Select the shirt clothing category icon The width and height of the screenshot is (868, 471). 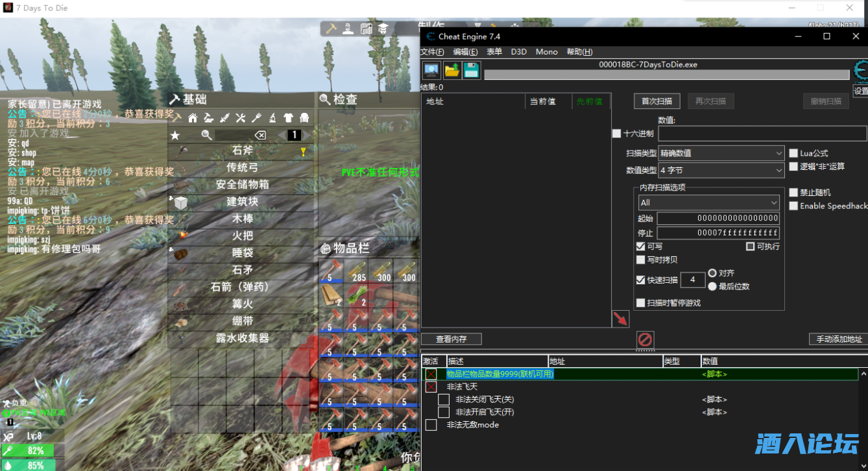coord(288,118)
